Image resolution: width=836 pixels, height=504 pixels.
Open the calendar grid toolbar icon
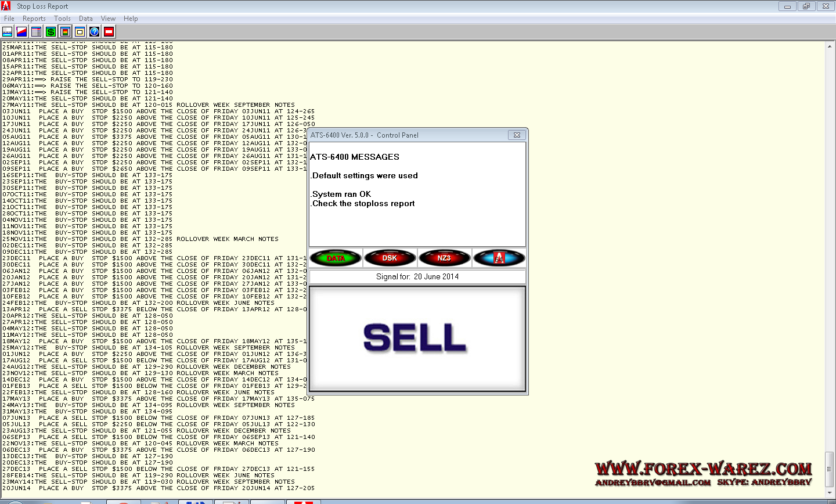(36, 32)
